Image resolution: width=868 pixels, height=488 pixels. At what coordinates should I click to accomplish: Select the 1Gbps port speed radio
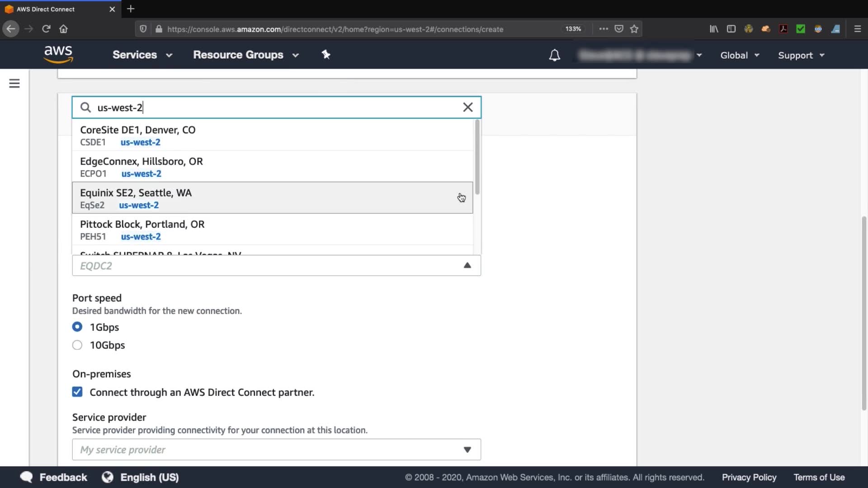point(77,327)
